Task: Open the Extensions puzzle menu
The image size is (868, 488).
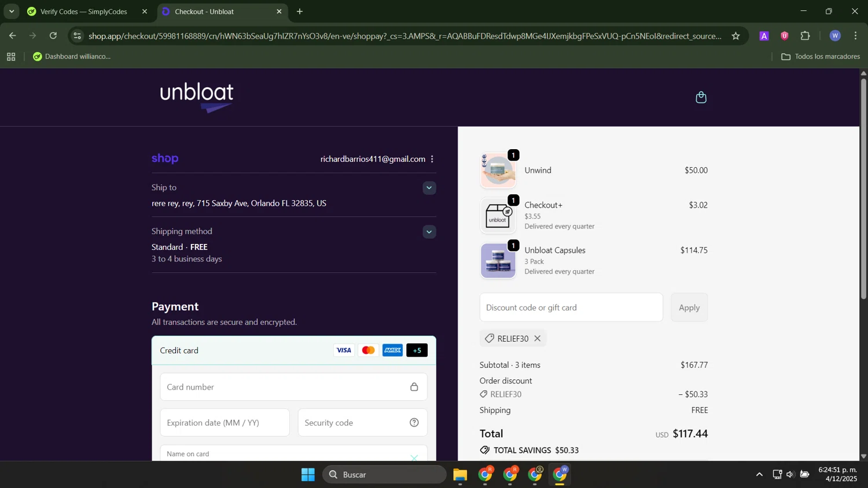Action: pos(806,36)
